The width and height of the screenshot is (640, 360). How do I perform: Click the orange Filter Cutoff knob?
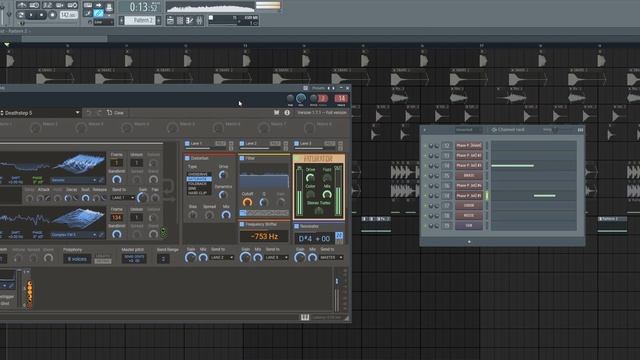point(247,202)
